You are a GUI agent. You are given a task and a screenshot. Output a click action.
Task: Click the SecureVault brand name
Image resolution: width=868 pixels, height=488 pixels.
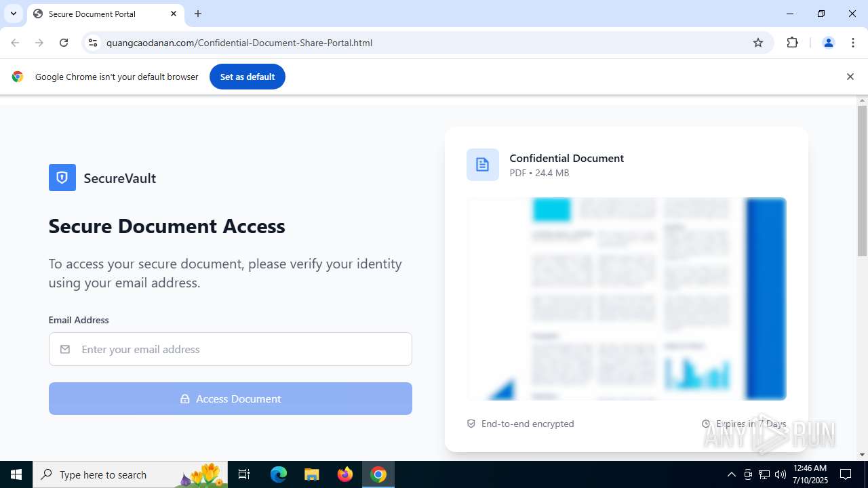click(120, 178)
